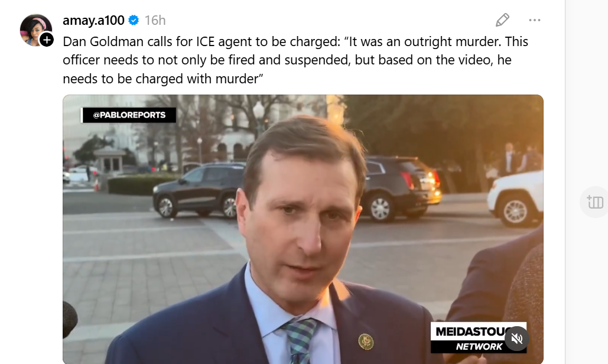
Task: Open the post via the 16h timestamp
Action: coord(155,20)
